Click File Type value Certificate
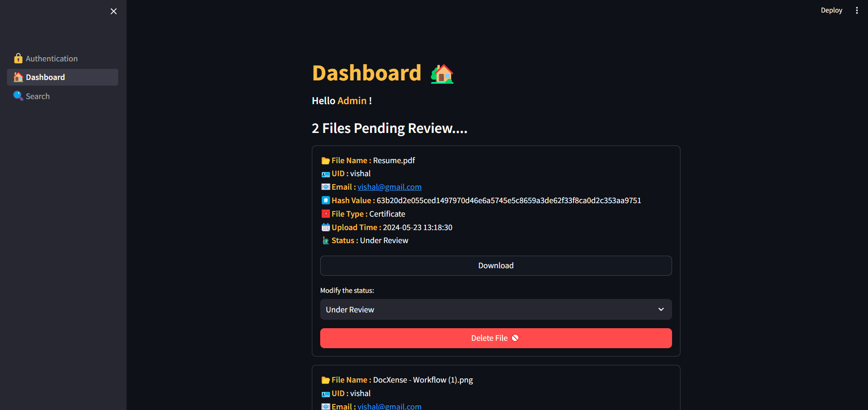Screen dimensions: 868x410 pyautogui.click(x=387, y=214)
